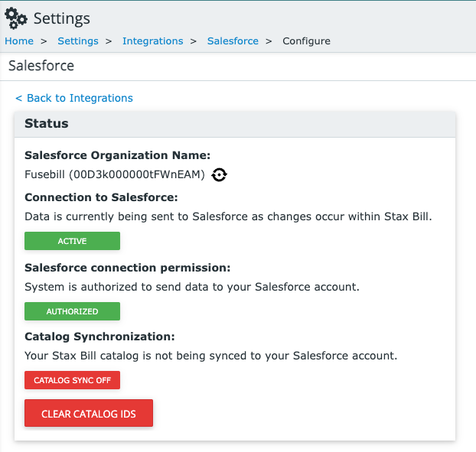Select Fusebill (00D3k000000tFWnEAM) organization text

click(115, 174)
